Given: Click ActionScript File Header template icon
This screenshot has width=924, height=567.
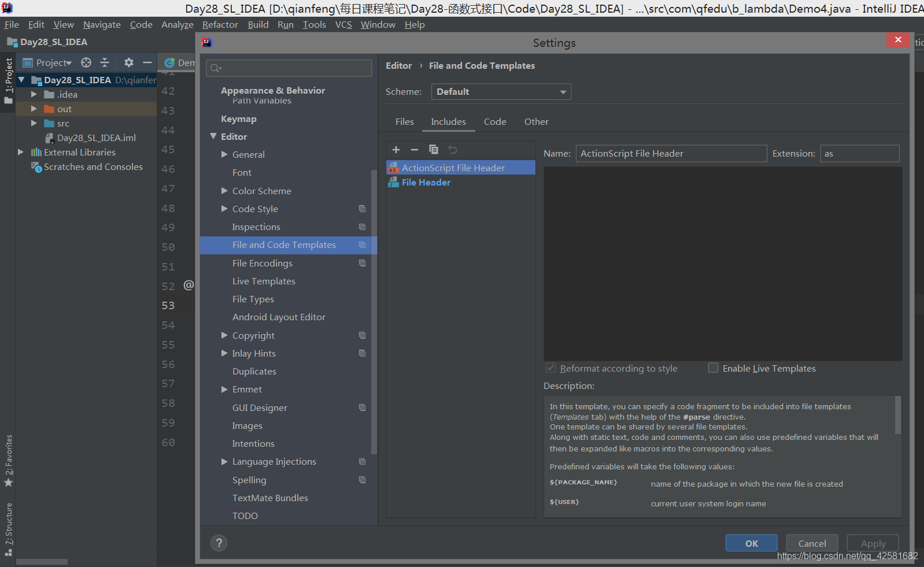Looking at the screenshot, I should click(x=393, y=168).
